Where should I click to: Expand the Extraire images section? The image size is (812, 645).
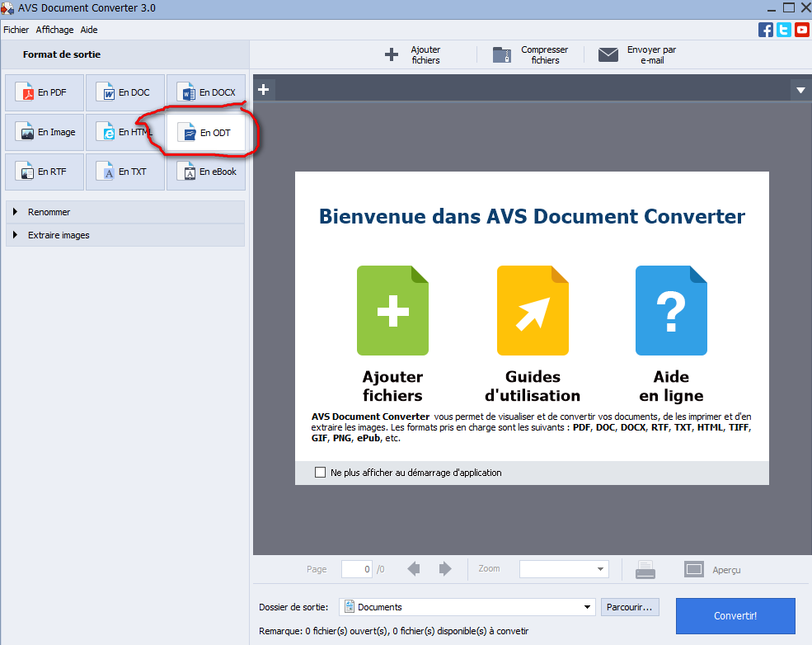point(125,235)
